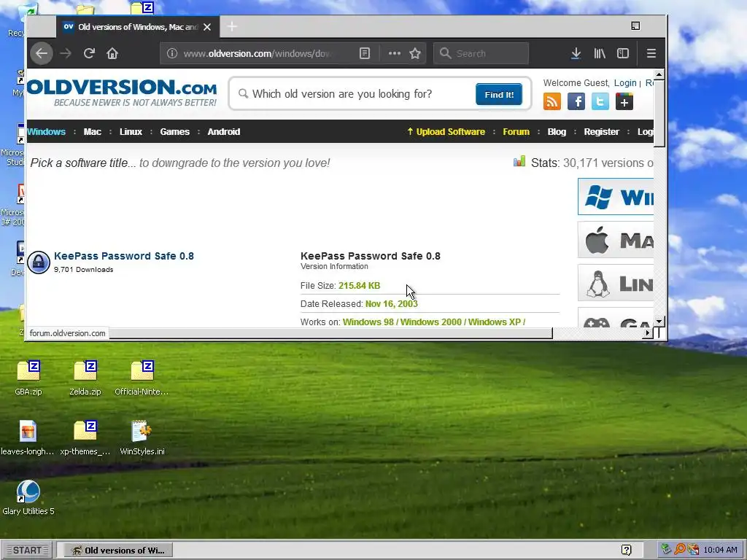Click the orange magnifier tray icon
The height and width of the screenshot is (560, 747).
click(x=680, y=550)
